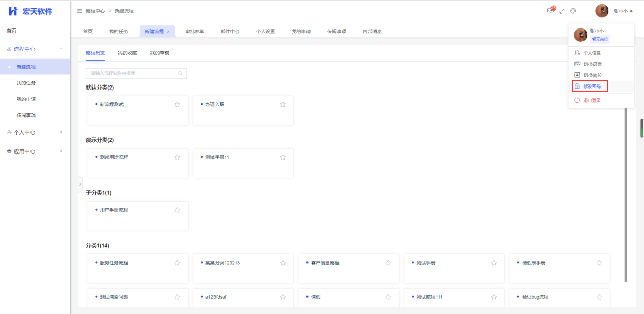The image size is (644, 314).
Task: Click the search magnifier icon in search box
Action: point(180,73)
